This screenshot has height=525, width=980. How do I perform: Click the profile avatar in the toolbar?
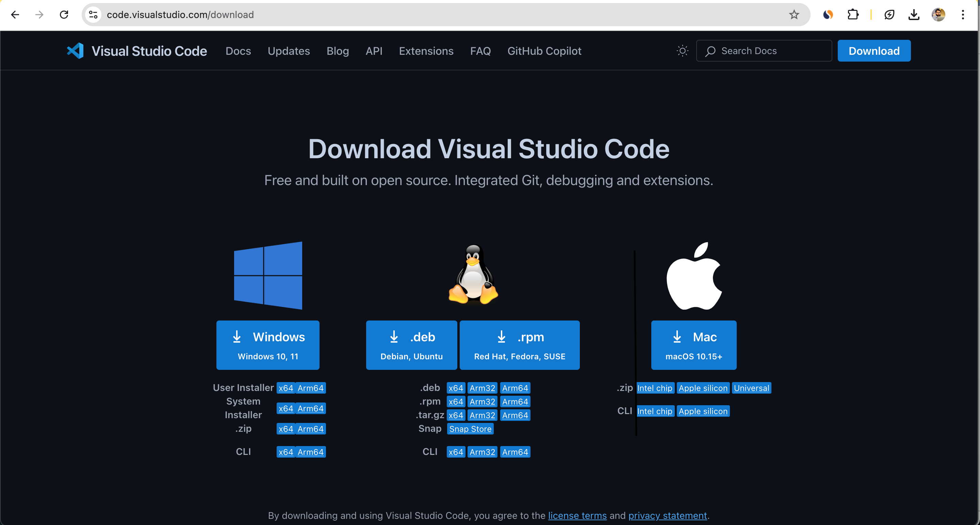938,14
